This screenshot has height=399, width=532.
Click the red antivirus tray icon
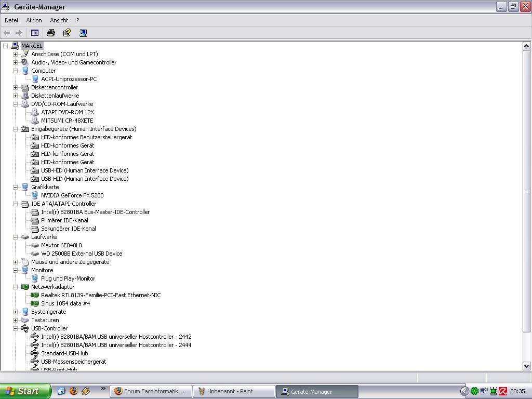click(x=503, y=391)
